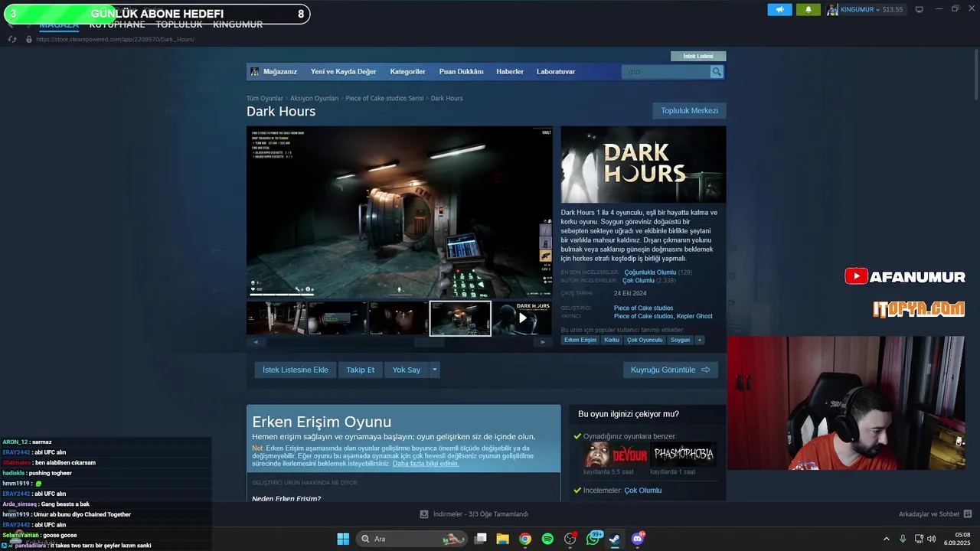Screen dimensions: 980x551
Task: Open Spotify from the taskbar
Action: click(x=547, y=539)
